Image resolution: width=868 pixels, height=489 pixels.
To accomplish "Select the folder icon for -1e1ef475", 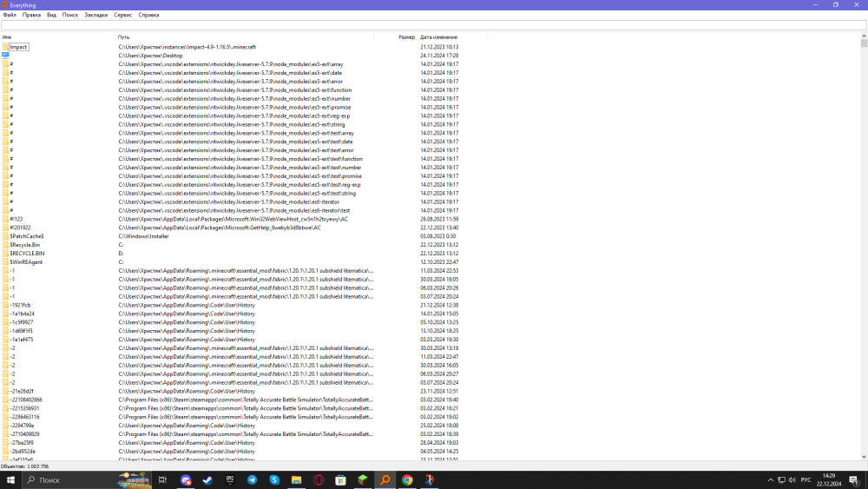I will tap(5, 340).
